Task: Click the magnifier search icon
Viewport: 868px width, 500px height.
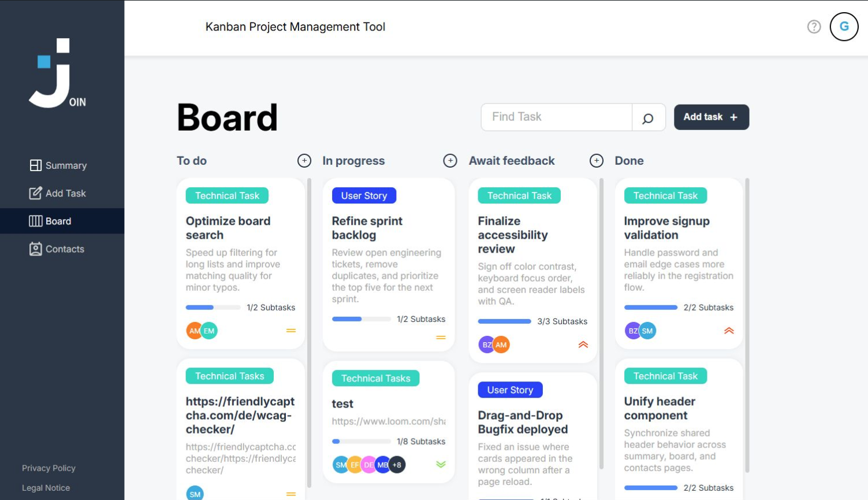Action: (648, 118)
